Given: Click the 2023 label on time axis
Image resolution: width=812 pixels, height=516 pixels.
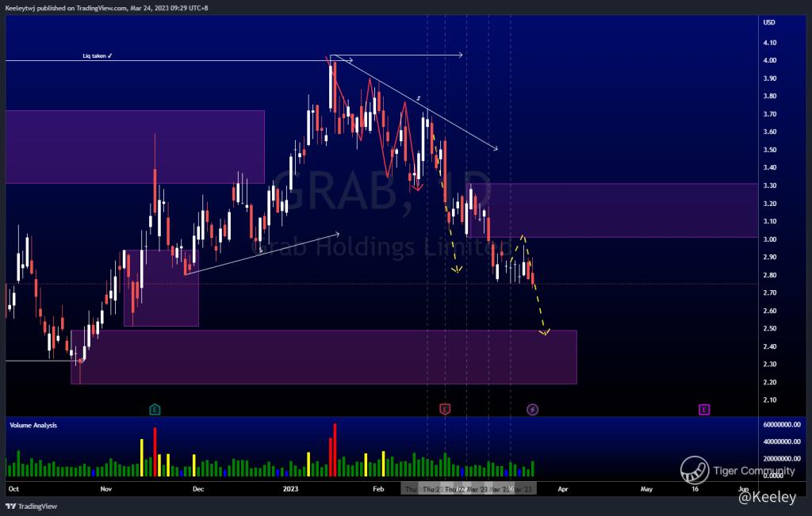Looking at the screenshot, I should 290,489.
